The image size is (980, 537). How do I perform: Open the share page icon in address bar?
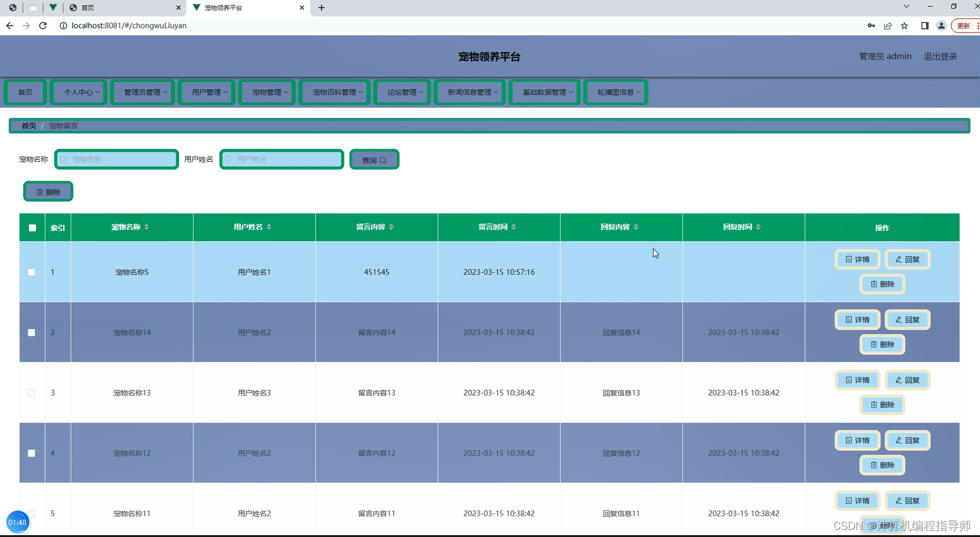[x=887, y=25]
